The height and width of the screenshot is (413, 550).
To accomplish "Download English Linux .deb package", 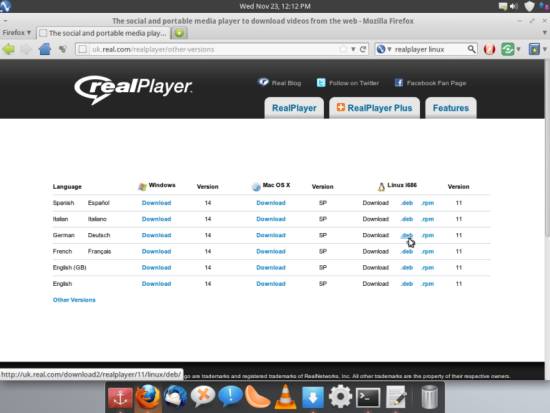I will pos(407,284).
